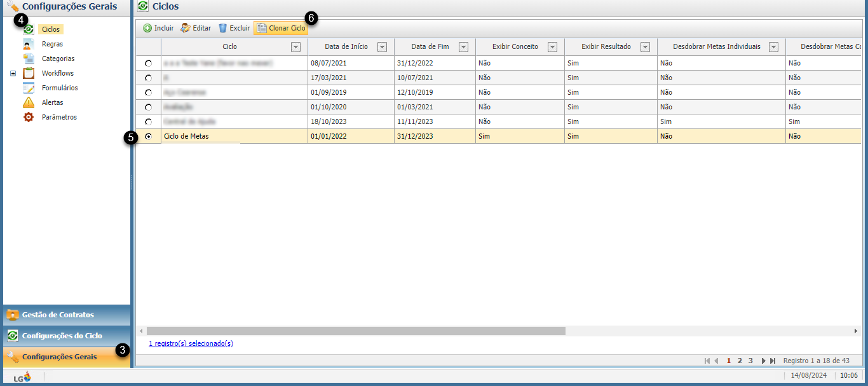Image resolution: width=868 pixels, height=386 pixels.
Task: Open the Data de Fim column dropdown
Action: coord(463,47)
